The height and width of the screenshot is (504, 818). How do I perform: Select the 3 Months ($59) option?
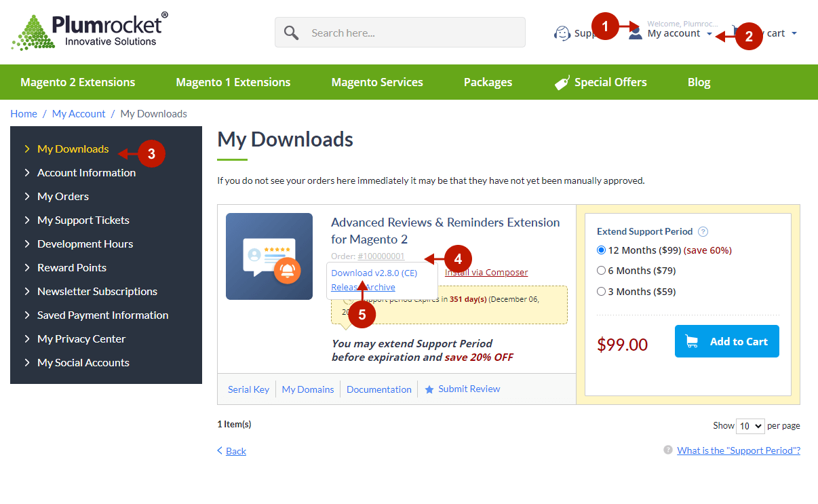click(x=600, y=290)
